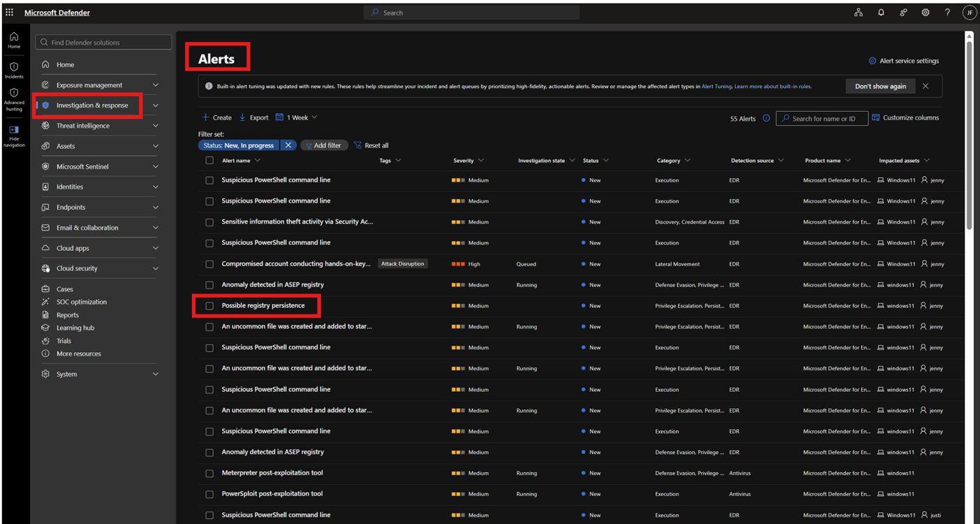Click the info icon in the tuning banner
This screenshot has width=980, height=524.
coord(209,87)
